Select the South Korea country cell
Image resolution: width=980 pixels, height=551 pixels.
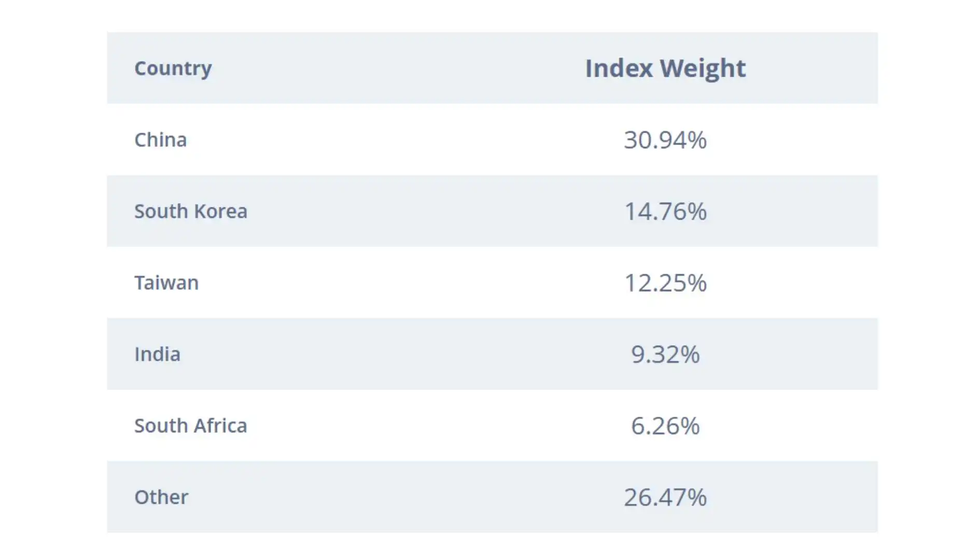[x=190, y=211]
